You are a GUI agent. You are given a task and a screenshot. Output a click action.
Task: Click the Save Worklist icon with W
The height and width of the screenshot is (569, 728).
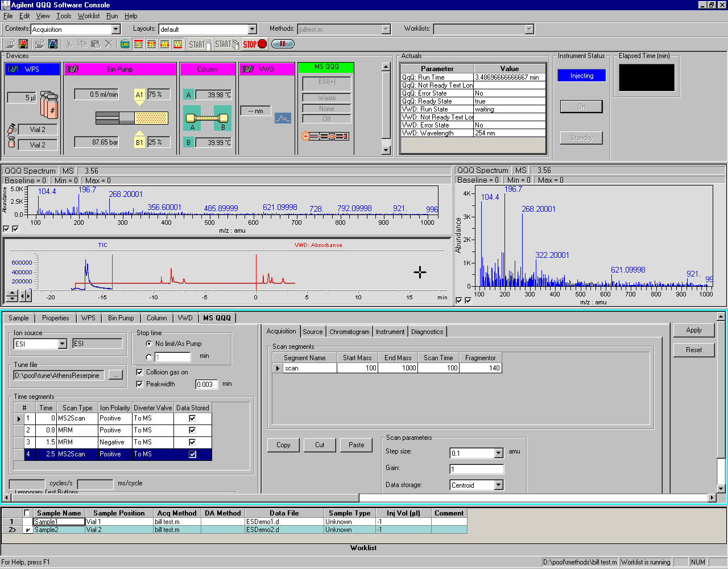point(53,44)
